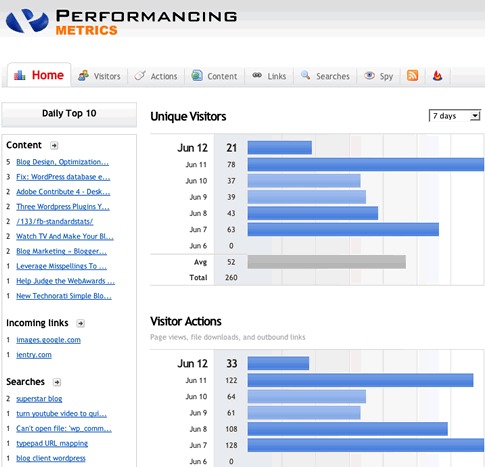Click the Content globe icon
Viewport: 485px width, 467px height.
coord(197,76)
